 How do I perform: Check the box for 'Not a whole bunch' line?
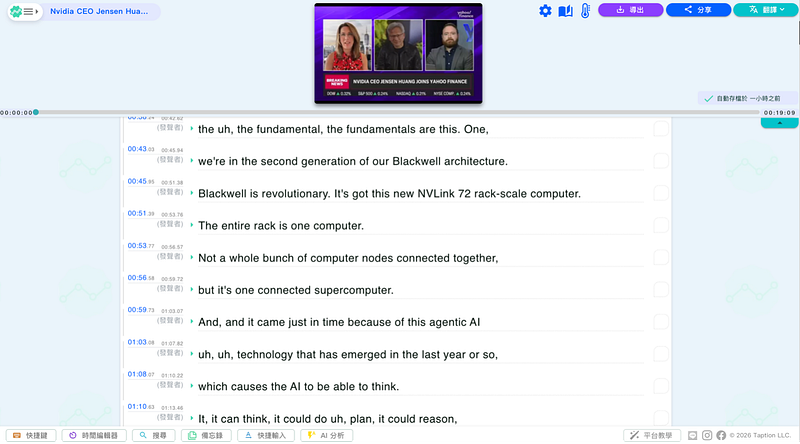[x=661, y=257]
